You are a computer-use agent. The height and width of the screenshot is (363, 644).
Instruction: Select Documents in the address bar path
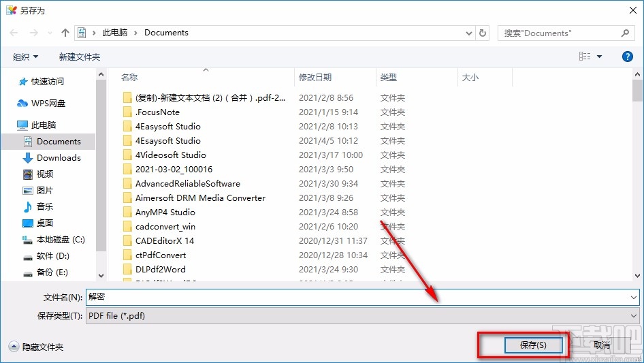[x=166, y=33]
